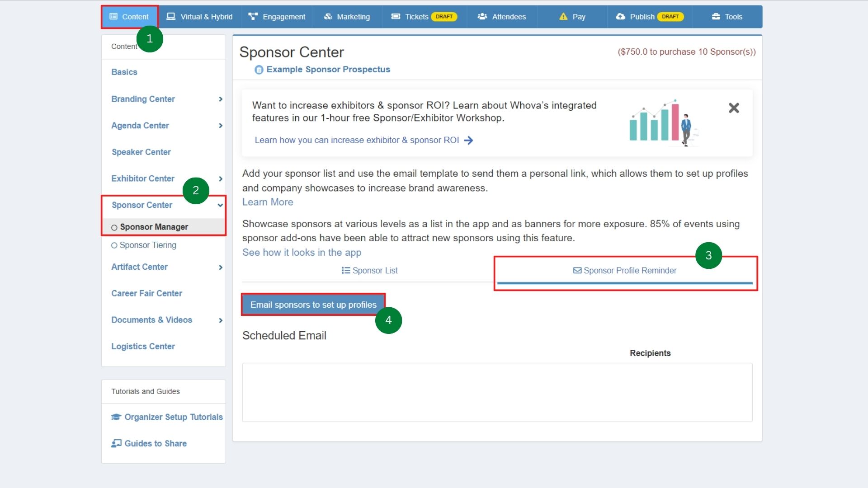Image resolution: width=868 pixels, height=488 pixels.
Task: Click the Engagement nav icon
Action: 253,17
